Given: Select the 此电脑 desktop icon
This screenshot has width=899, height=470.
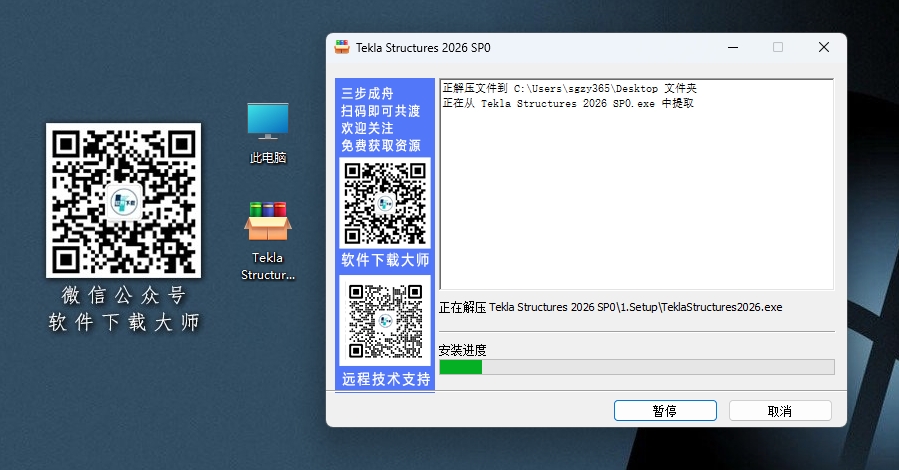Looking at the screenshot, I should (268, 134).
